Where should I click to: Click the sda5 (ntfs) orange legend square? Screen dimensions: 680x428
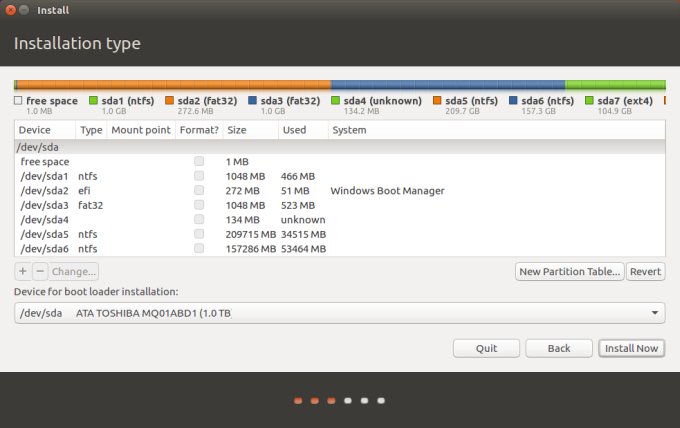coord(438,101)
